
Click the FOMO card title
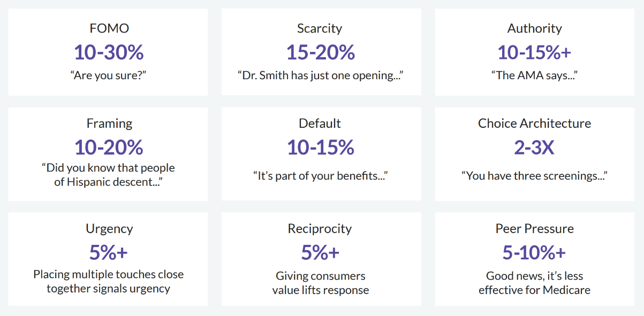point(109,28)
